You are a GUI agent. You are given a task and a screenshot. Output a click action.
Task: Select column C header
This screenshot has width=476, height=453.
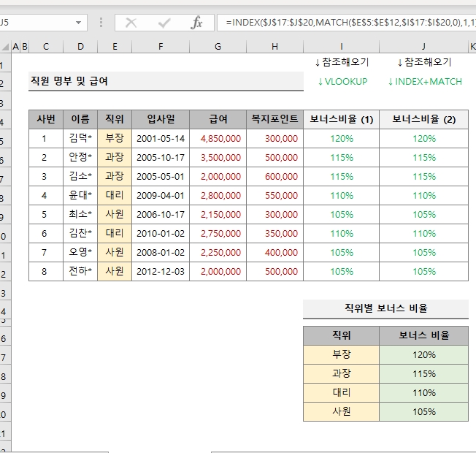tap(46, 47)
